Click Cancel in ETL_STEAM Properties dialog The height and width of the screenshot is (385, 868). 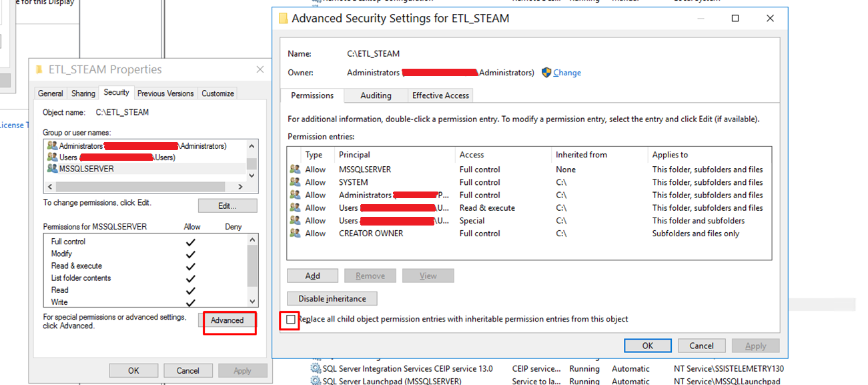[188, 371]
